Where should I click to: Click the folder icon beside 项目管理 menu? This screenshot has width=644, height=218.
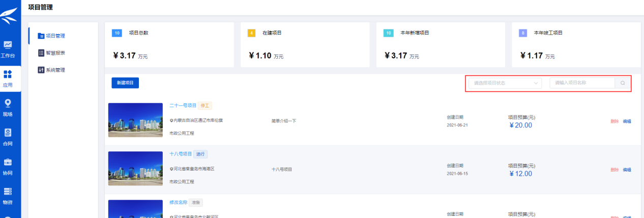[x=41, y=36]
